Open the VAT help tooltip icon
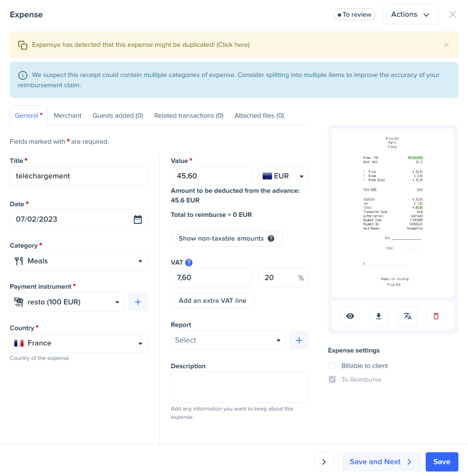This screenshot has height=476, width=468. (188, 262)
